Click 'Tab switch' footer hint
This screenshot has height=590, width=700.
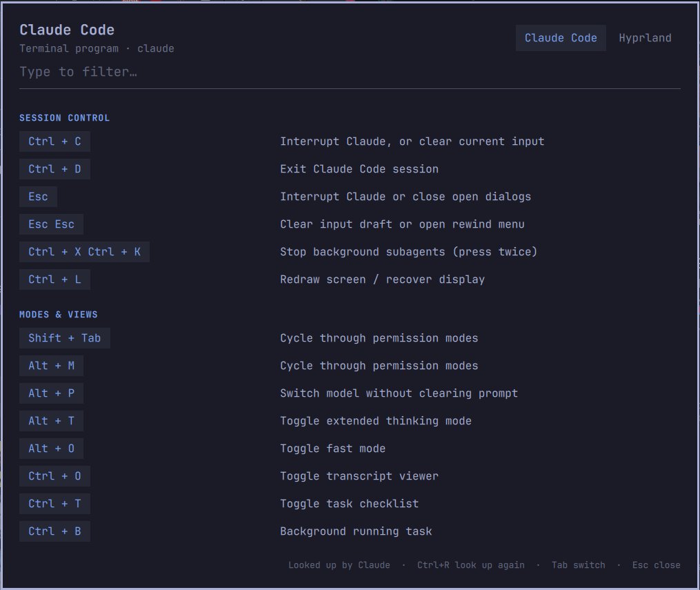[x=578, y=565]
